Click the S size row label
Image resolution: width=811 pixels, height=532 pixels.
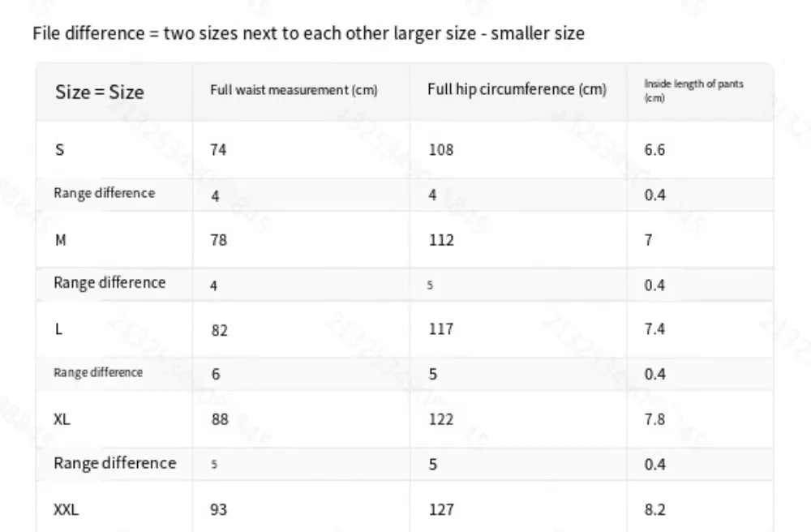point(59,150)
